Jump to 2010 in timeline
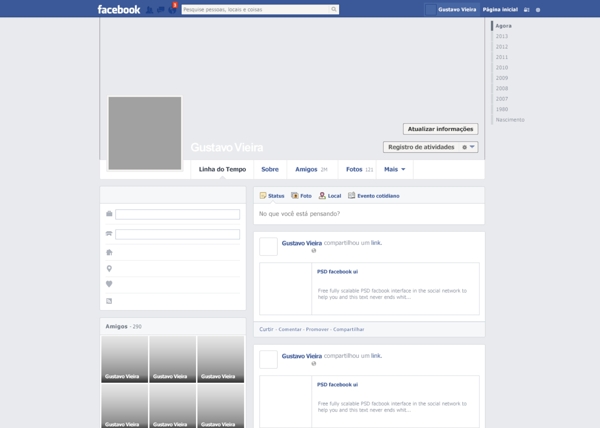This screenshot has height=428, width=600. click(x=502, y=67)
